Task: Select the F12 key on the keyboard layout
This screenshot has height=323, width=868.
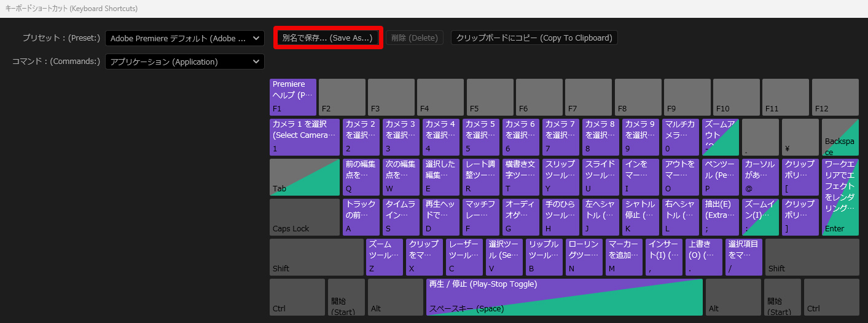Action: click(835, 97)
